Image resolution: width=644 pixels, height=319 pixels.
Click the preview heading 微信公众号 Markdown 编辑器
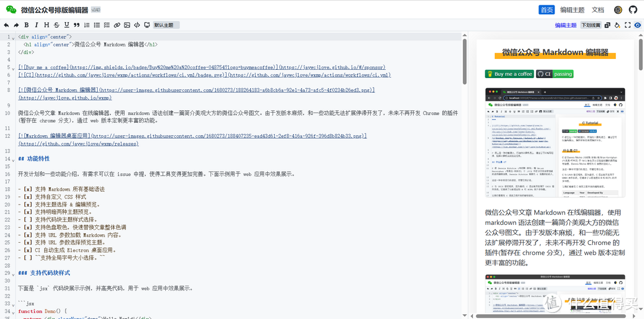(x=555, y=52)
